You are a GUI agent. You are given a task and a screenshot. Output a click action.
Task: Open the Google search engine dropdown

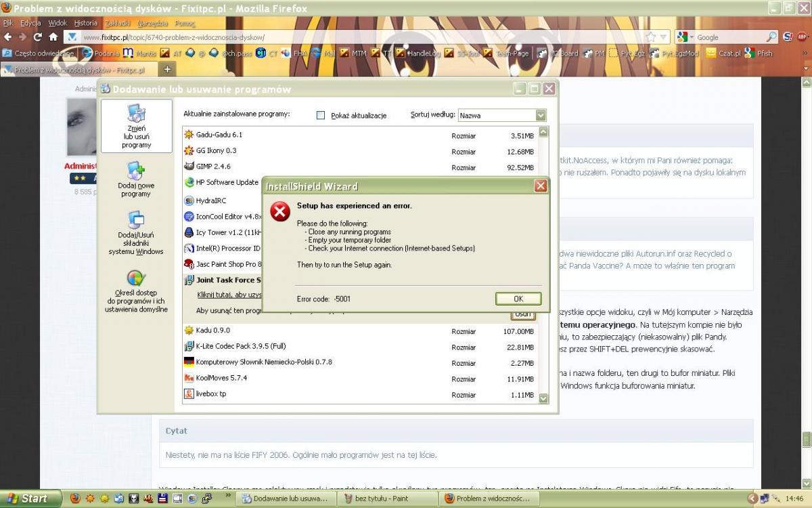(685, 37)
